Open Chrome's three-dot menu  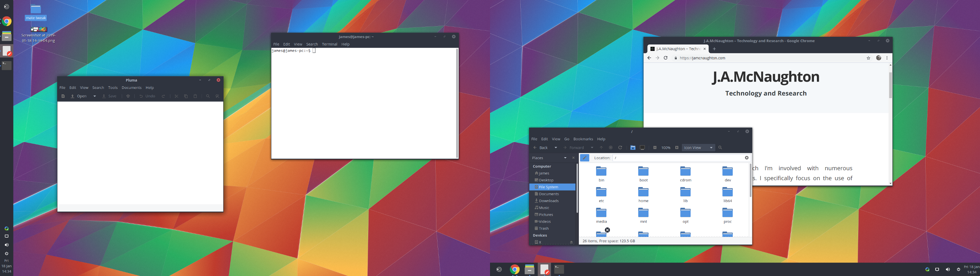[887, 58]
